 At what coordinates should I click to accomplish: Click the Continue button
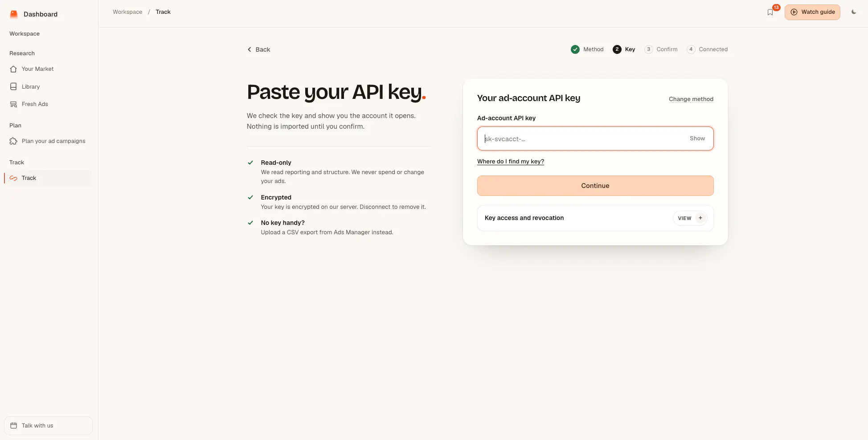(595, 186)
